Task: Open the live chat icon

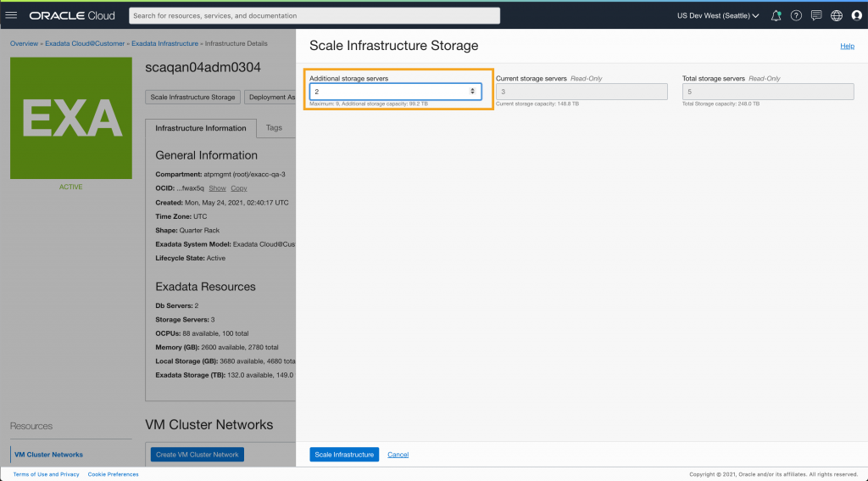Action: tap(816, 15)
